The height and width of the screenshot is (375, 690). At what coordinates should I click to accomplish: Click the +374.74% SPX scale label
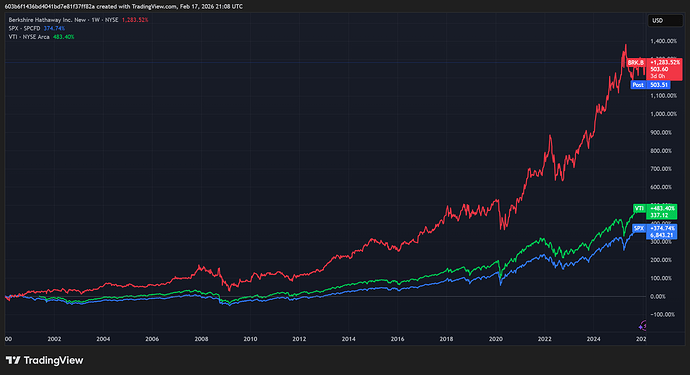pos(662,228)
